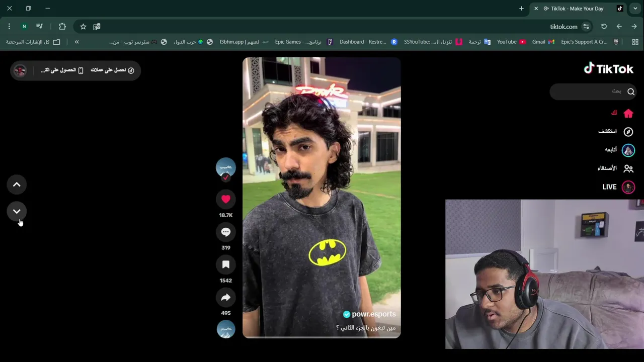Viewport: 644px width, 362px height.
Task: Open profile avatar in top-left pill
Action: 20,70
